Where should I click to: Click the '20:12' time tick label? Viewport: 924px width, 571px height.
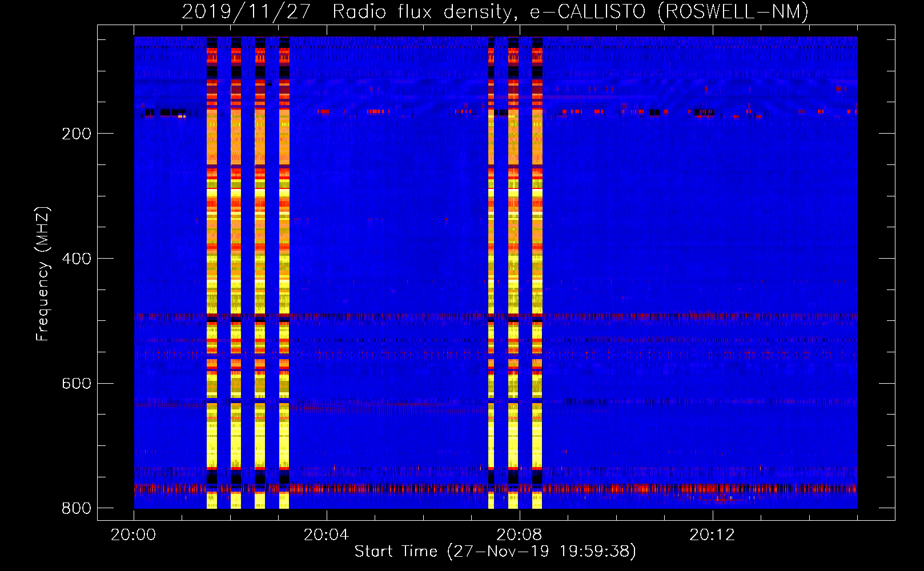712,535
